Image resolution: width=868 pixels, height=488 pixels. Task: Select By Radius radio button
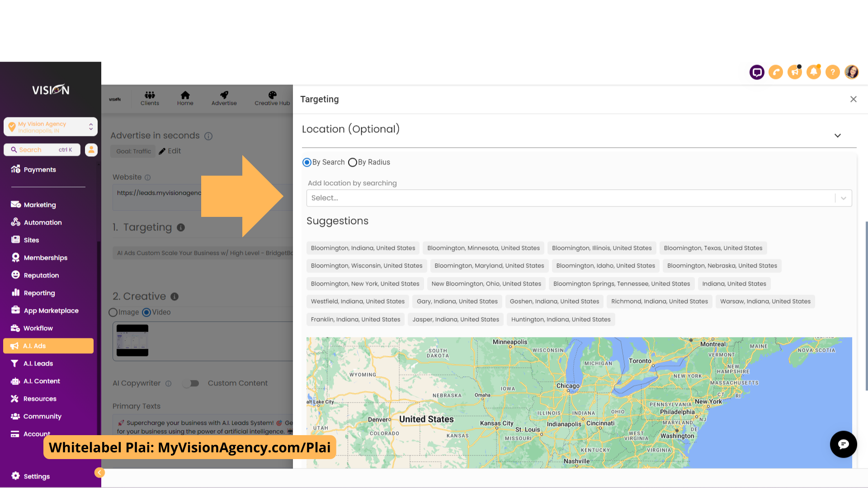[352, 162]
